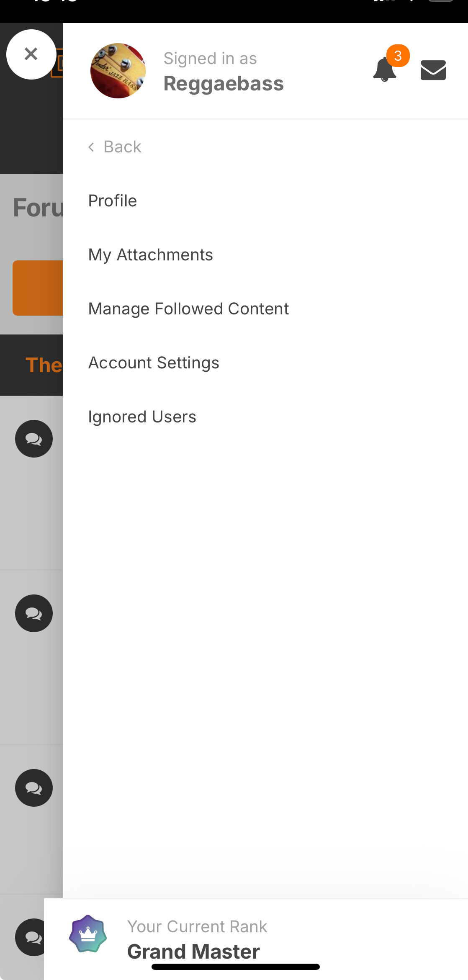Image resolution: width=468 pixels, height=980 pixels.
Task: Tap the second forum chat bubble icon
Action: click(x=34, y=613)
